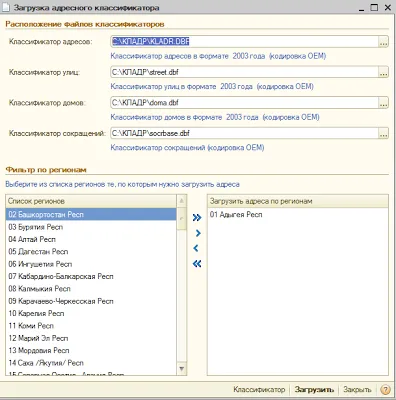
Task: Browse for houses classifier file doma.dbf
Action: pyautogui.click(x=384, y=103)
